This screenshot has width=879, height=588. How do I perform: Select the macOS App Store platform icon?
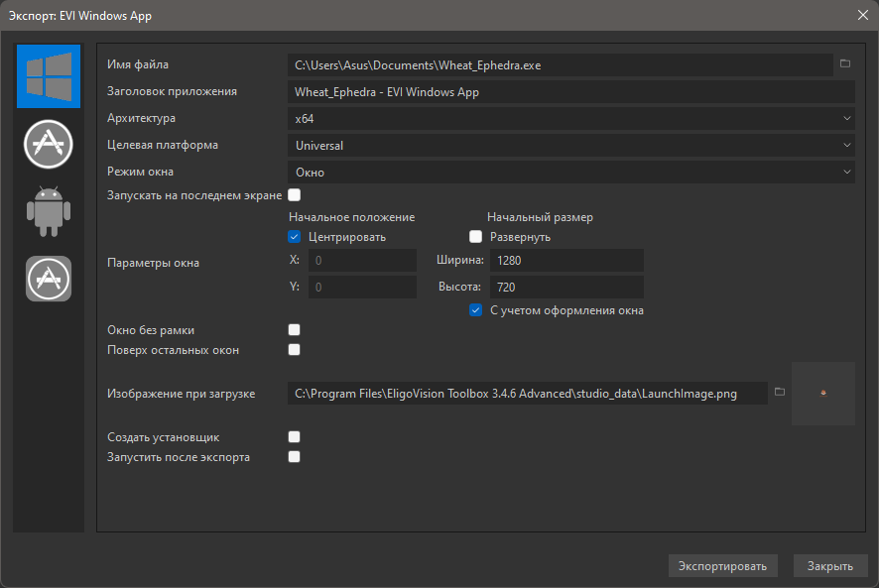(49, 145)
